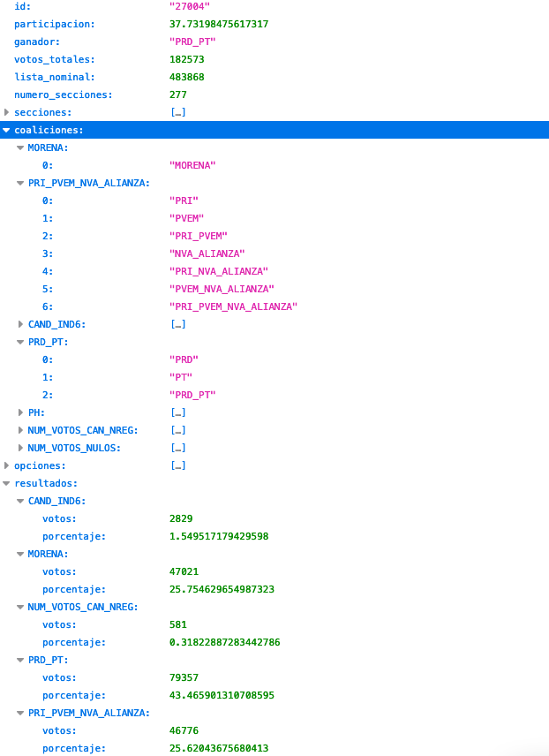Collapse the PRI_PVEM_NVA_ALIANZA node under coaliciones
This screenshot has height=756, width=549.
[20, 183]
